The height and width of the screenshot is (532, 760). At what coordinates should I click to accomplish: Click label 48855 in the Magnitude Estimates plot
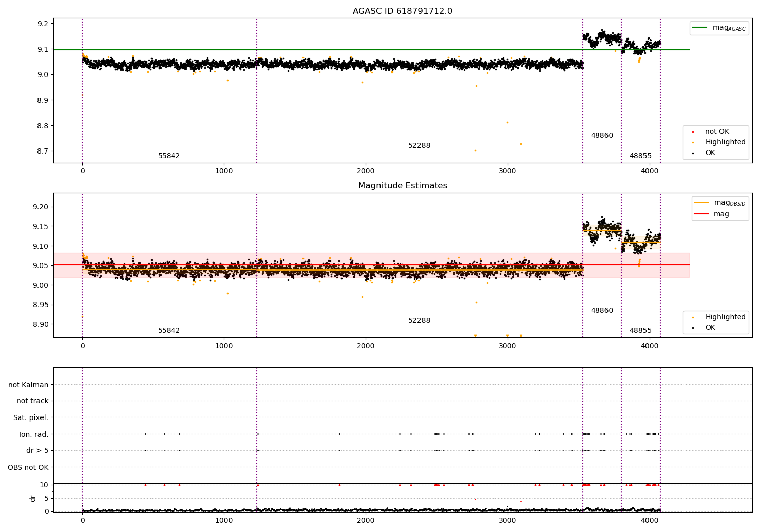pyautogui.click(x=640, y=331)
